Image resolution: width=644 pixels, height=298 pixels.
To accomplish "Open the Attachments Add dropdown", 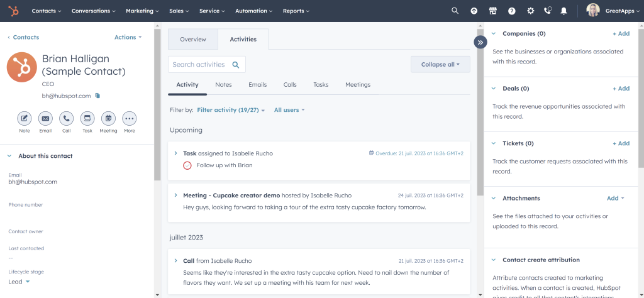I will pos(615,198).
